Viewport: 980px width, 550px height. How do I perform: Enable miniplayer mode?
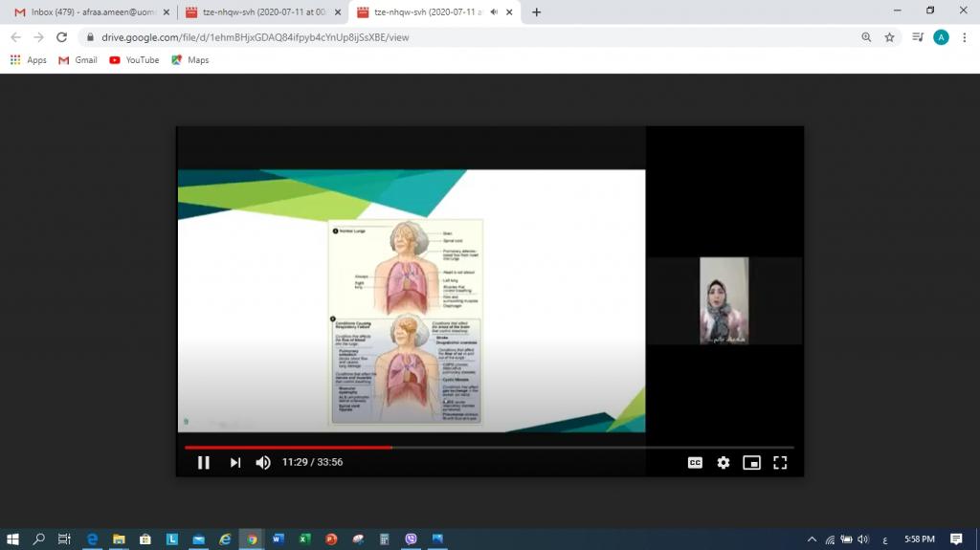[x=751, y=463]
